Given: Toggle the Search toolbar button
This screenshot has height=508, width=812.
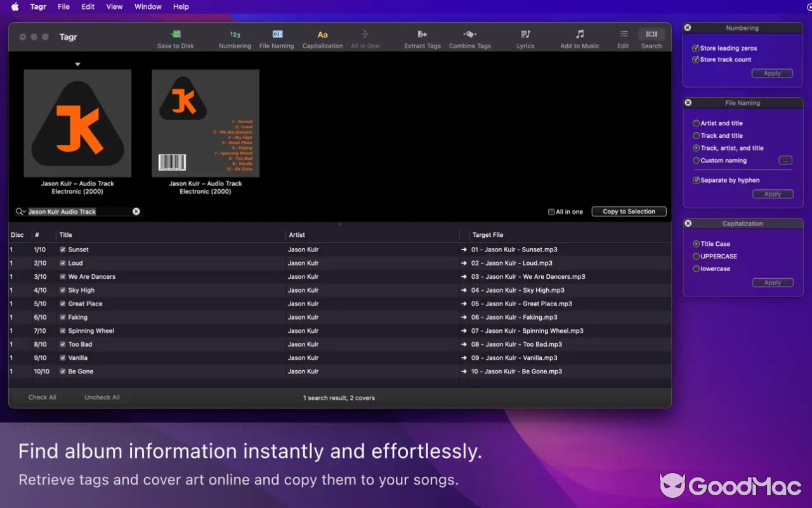Looking at the screenshot, I should (x=652, y=35).
